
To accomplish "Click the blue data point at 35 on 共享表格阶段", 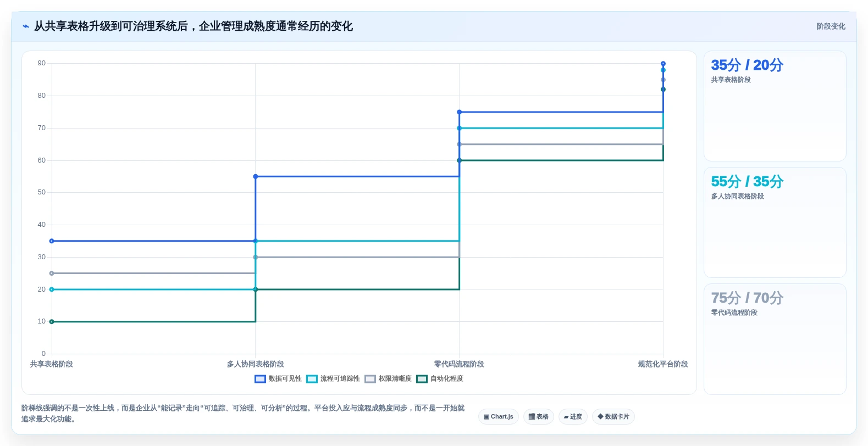I will tap(52, 241).
